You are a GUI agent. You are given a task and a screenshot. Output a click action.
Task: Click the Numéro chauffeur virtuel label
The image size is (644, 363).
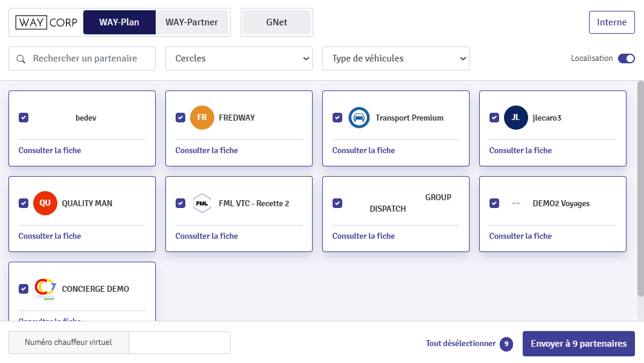point(68,342)
